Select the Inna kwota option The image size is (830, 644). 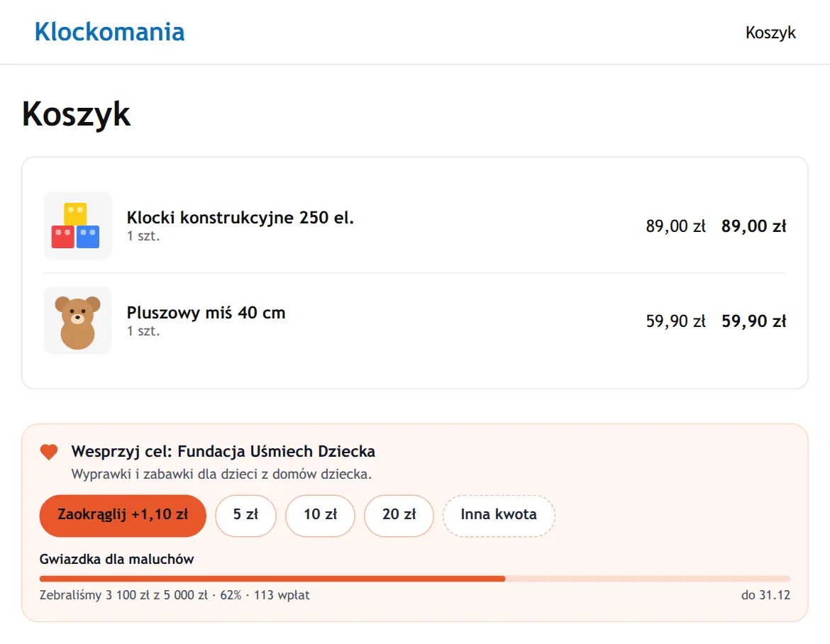pos(499,516)
